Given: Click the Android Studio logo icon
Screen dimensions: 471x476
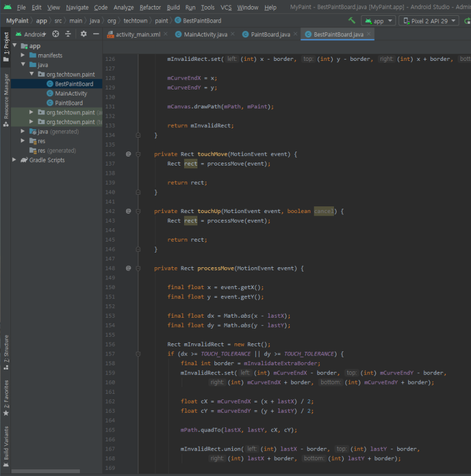Looking at the screenshot, I should pyautogui.click(x=7, y=7).
